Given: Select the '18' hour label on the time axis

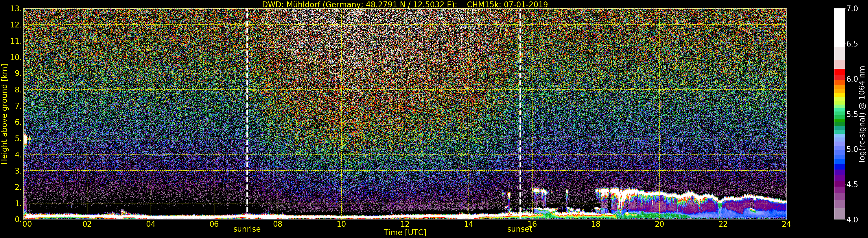Looking at the screenshot, I should (x=596, y=224).
